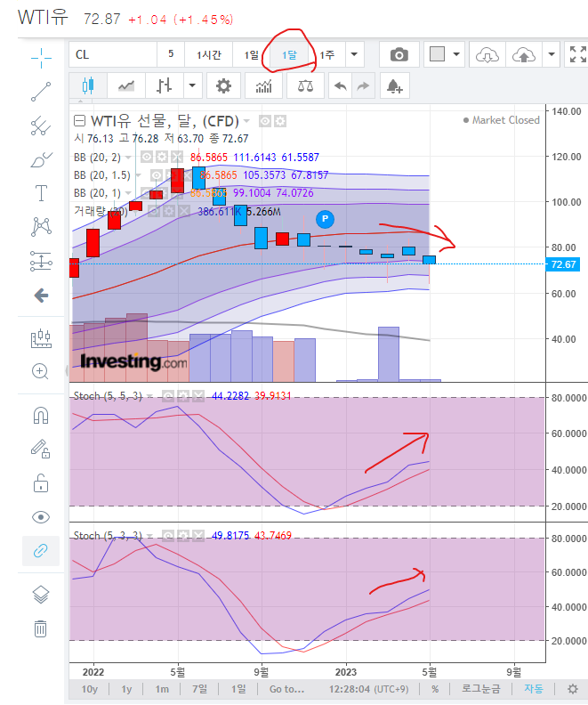The image size is (588, 705).
Task: Click the save chart cloud upload icon
Action: tap(524, 55)
